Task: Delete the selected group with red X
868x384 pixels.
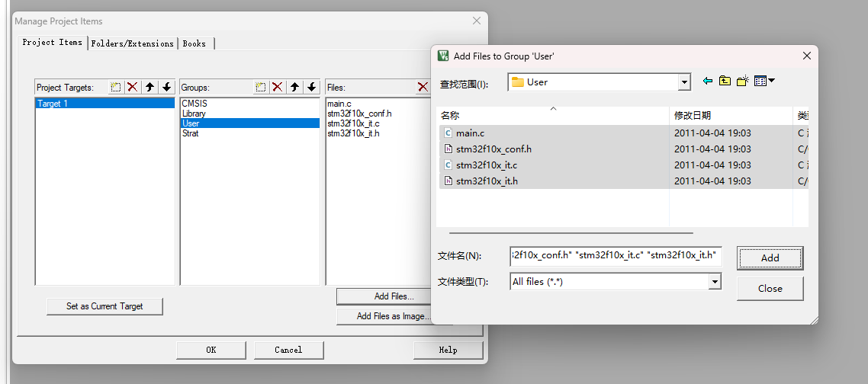Action: tap(278, 88)
